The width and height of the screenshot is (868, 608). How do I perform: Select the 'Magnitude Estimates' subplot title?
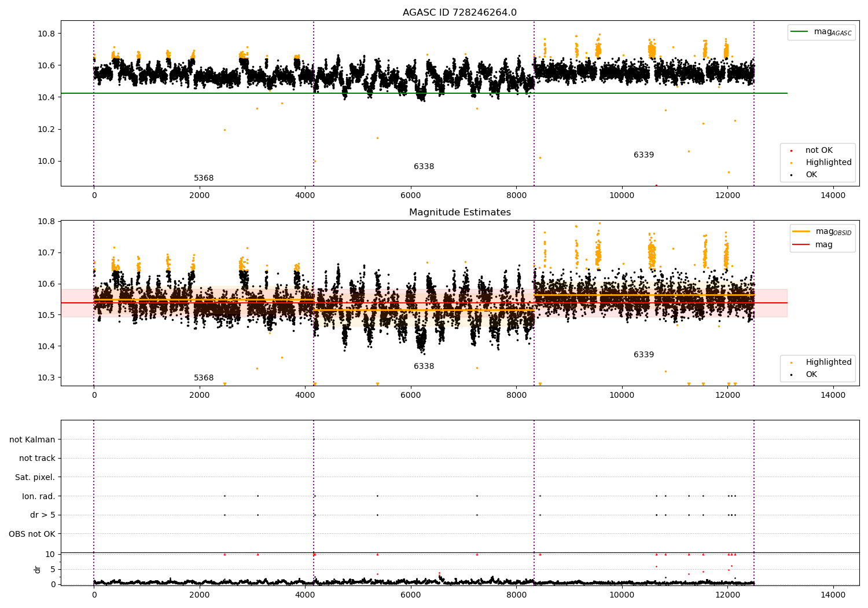coord(459,213)
